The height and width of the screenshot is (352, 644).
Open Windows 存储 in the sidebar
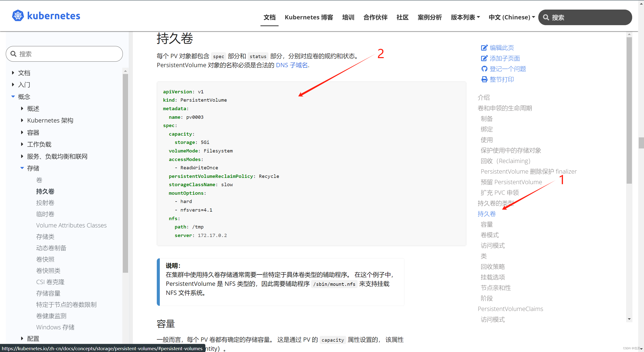[x=55, y=327]
